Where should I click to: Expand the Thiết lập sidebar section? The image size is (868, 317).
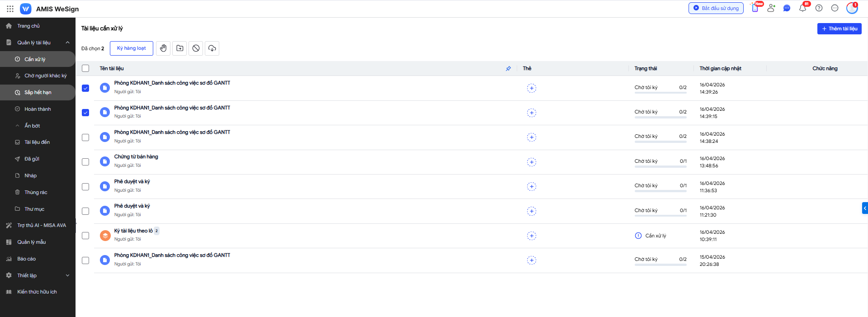(x=67, y=275)
